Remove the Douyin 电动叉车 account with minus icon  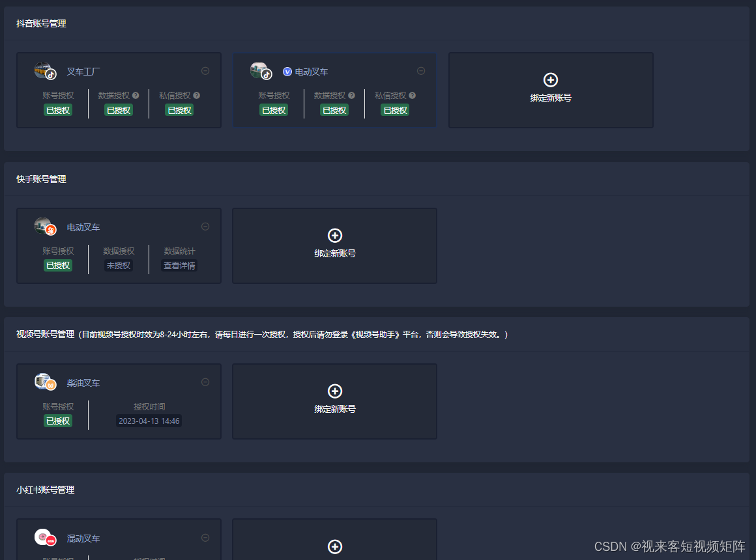pos(421,71)
